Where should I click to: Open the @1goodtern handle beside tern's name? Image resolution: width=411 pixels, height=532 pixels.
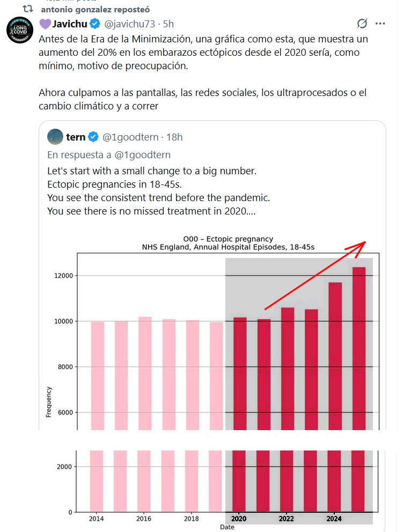[130, 137]
